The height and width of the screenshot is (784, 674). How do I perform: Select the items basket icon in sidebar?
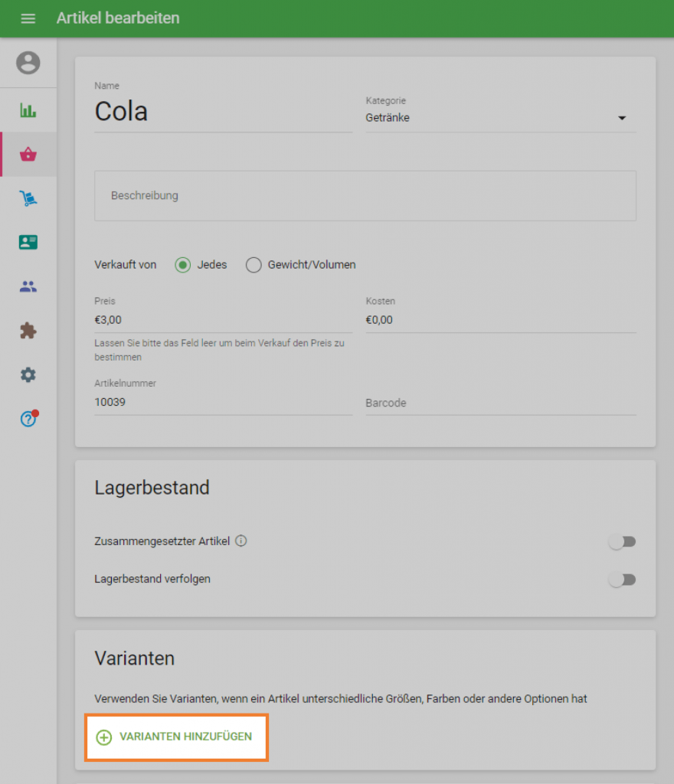[28, 155]
